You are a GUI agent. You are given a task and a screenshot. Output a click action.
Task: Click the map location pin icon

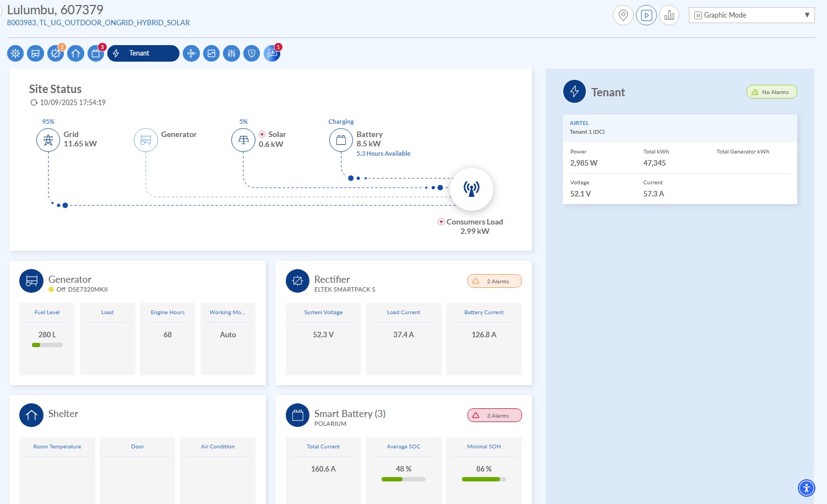[623, 15]
